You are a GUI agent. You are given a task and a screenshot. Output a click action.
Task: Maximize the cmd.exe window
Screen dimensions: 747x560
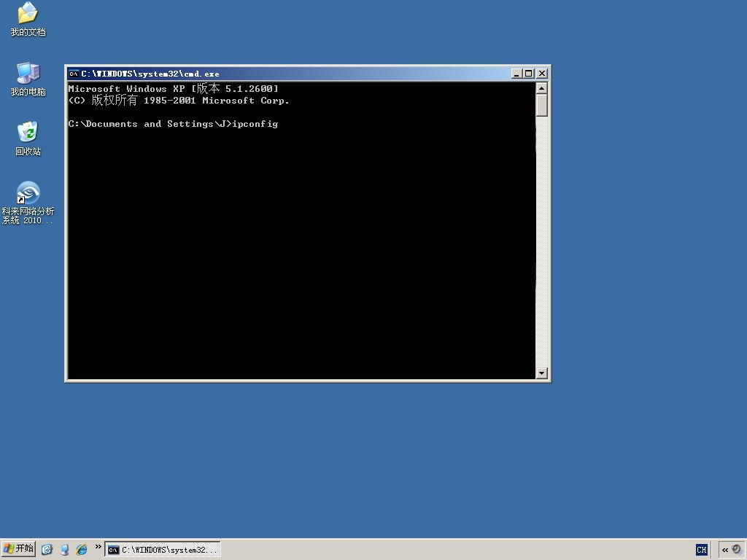click(x=528, y=74)
